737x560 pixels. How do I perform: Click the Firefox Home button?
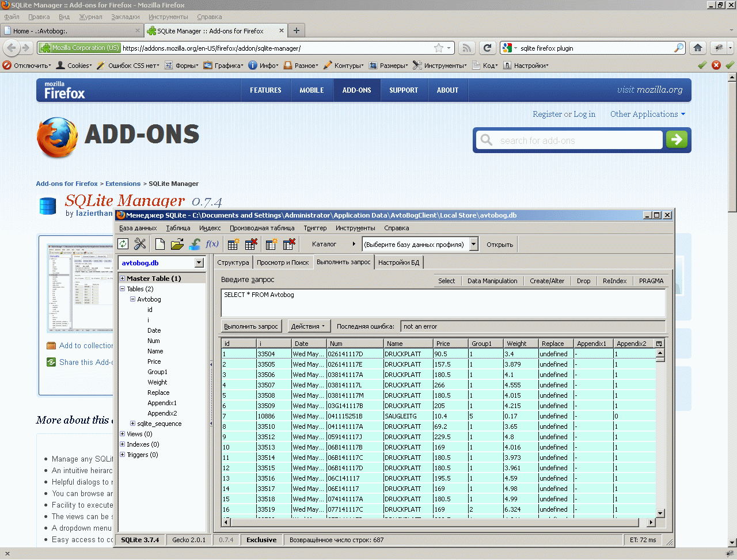pos(698,48)
